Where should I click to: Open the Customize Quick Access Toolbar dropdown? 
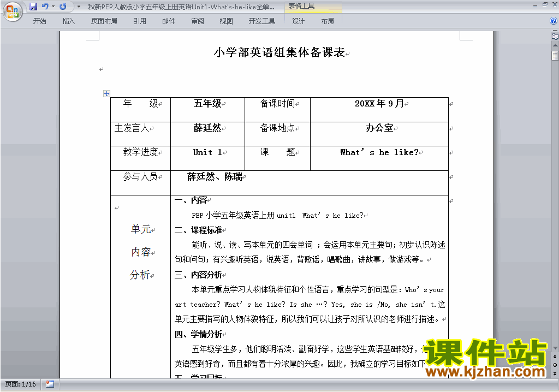79,7
